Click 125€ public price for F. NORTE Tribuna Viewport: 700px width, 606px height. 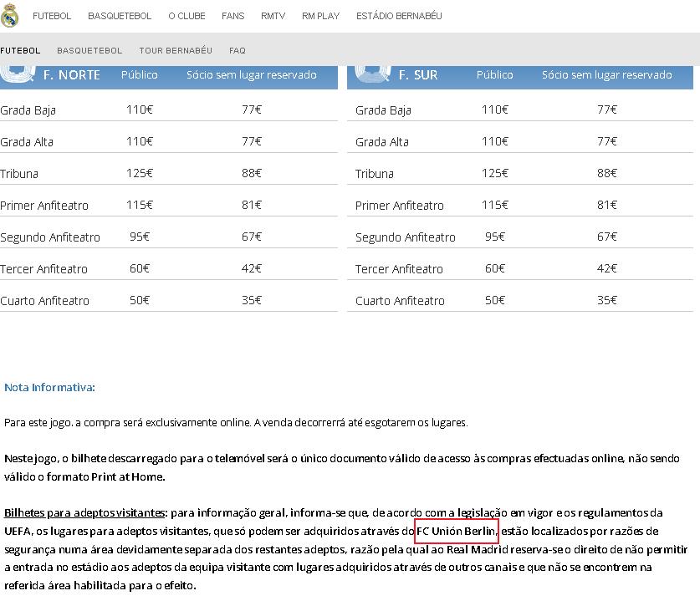click(140, 173)
